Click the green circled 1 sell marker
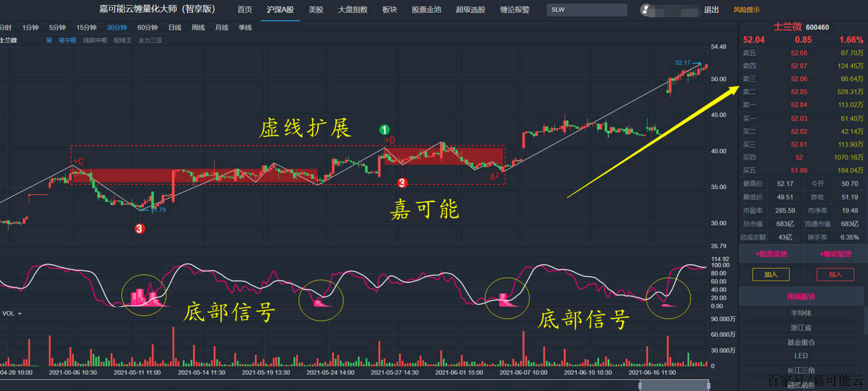The width and height of the screenshot is (868, 391). 384,129
